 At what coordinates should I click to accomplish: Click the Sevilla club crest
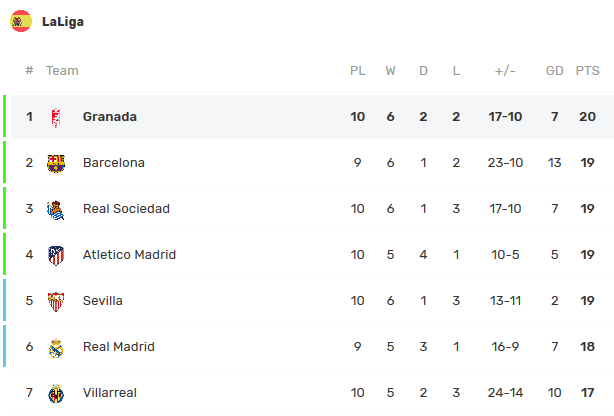point(56,301)
